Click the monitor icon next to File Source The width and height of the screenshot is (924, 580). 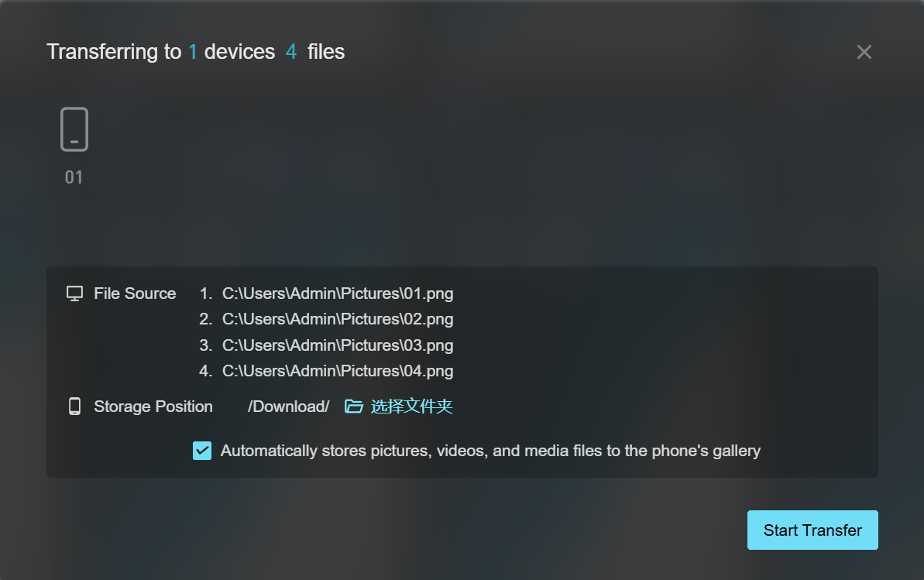click(x=75, y=293)
